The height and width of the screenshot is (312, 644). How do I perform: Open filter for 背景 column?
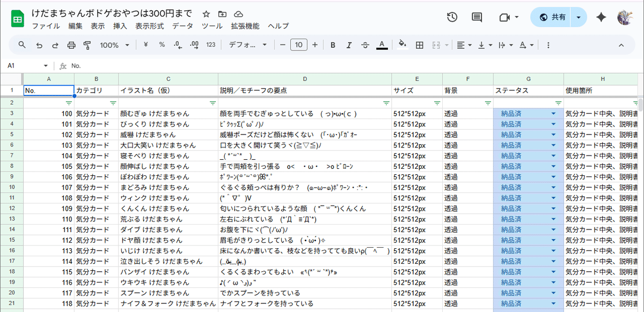pyautogui.click(x=488, y=102)
